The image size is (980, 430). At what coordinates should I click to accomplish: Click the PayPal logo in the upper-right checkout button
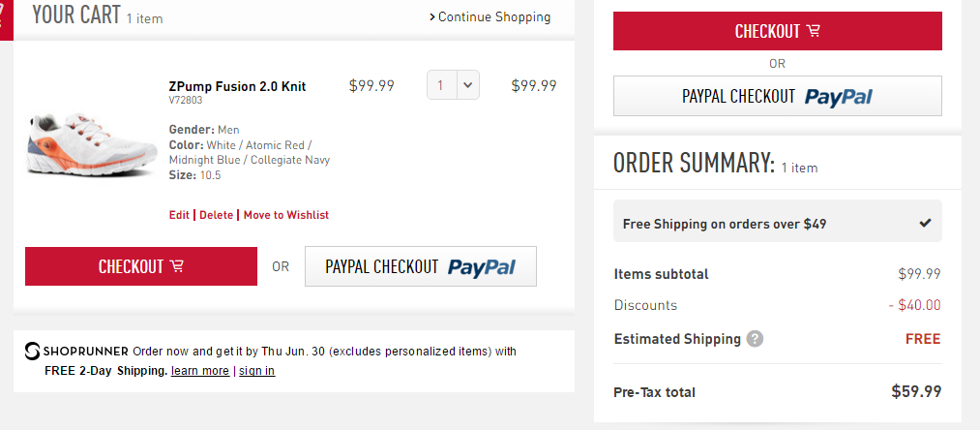(838, 97)
